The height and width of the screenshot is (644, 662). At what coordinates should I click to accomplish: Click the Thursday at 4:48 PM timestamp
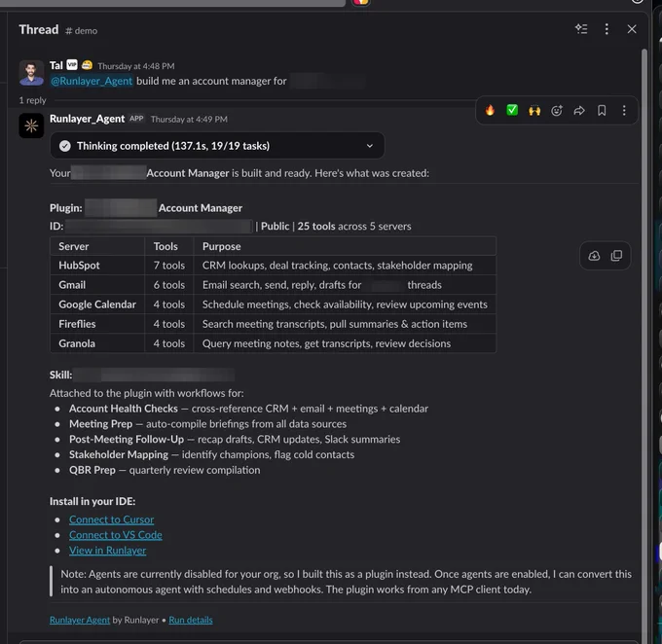coord(136,66)
